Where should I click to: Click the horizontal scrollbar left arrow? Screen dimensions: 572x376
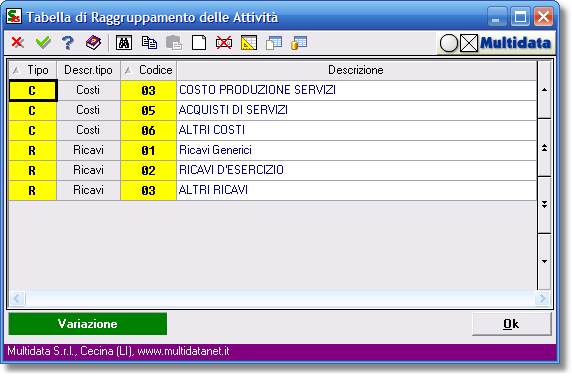pos(17,299)
